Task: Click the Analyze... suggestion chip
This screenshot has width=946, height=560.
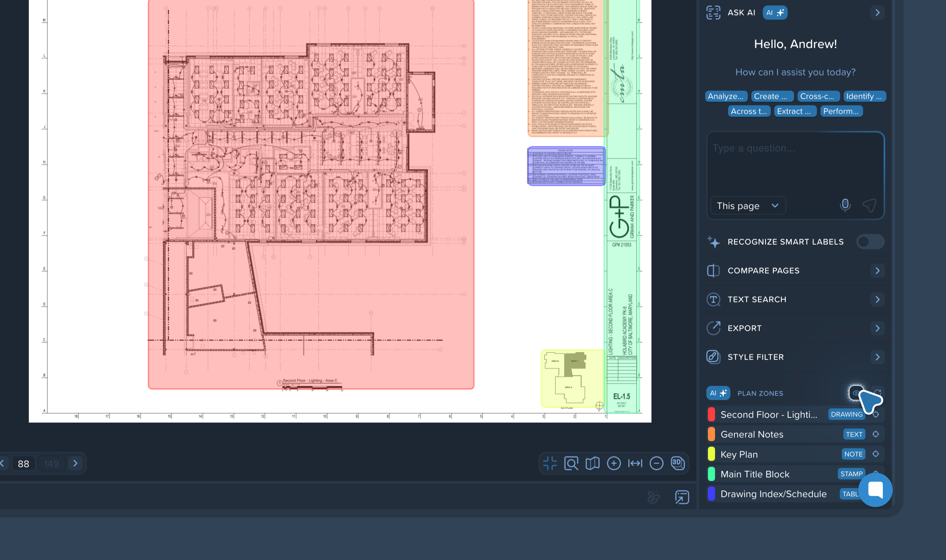Action: click(726, 96)
